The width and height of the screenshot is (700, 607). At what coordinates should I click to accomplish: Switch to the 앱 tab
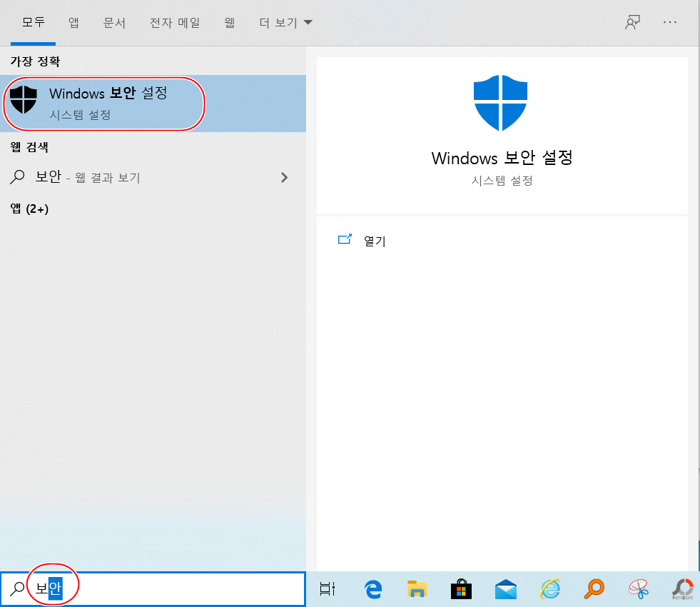[x=73, y=22]
